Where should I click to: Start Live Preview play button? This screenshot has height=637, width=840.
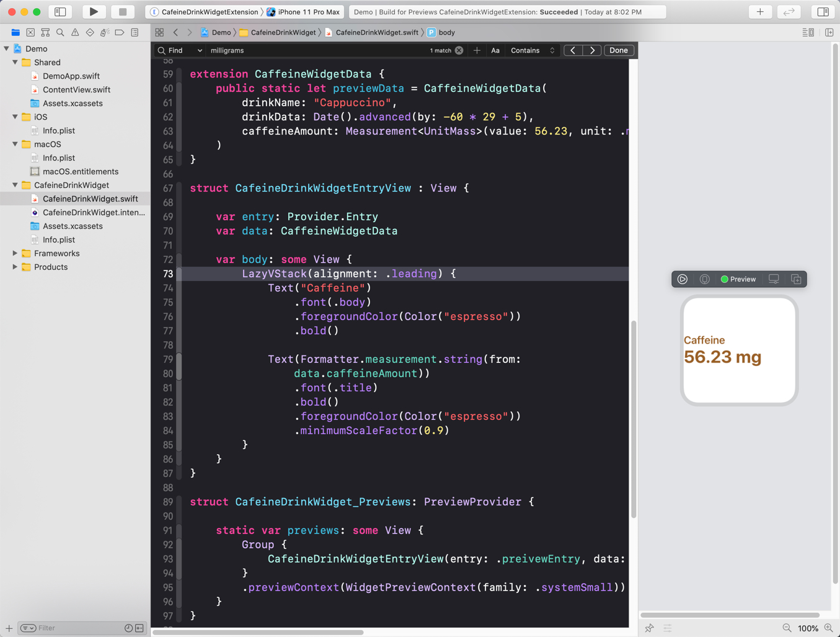683,279
